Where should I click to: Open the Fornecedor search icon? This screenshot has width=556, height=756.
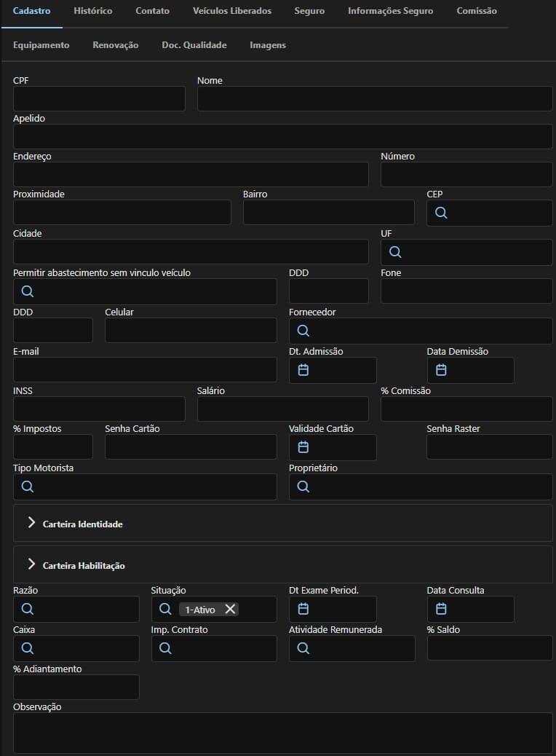303,330
